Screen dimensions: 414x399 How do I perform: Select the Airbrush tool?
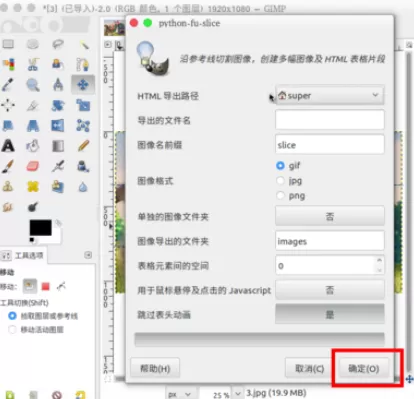coord(58,166)
